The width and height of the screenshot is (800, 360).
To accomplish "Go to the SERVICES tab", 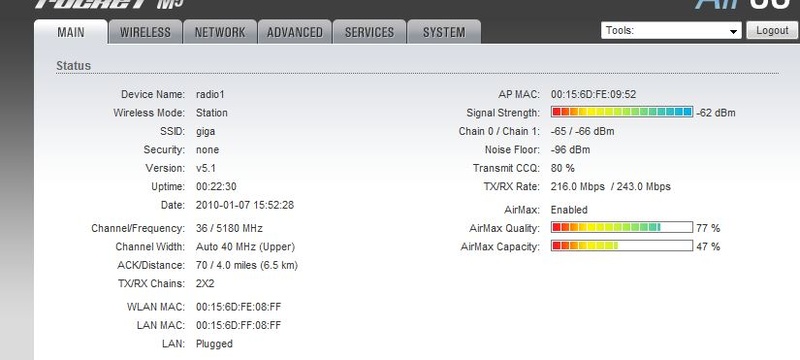I will [369, 32].
